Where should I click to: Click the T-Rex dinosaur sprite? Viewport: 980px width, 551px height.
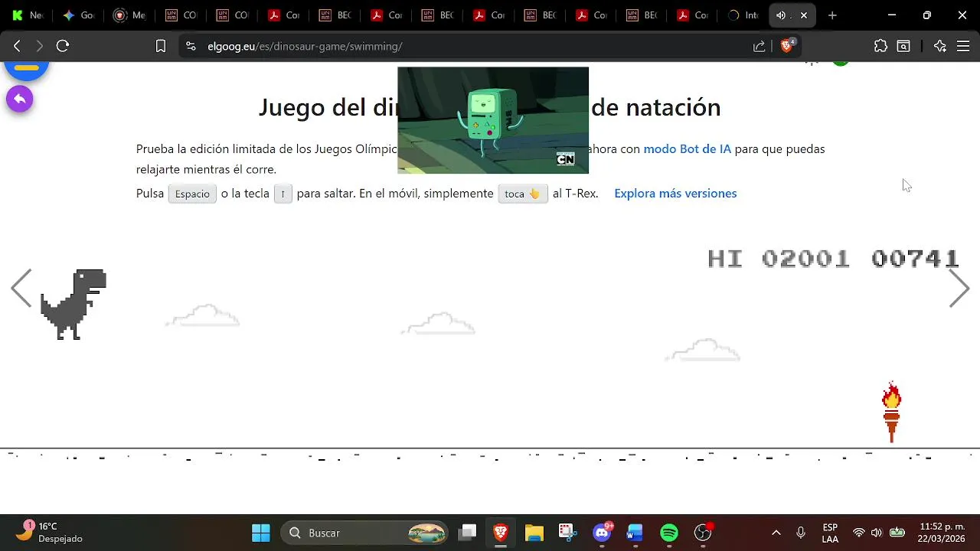73,304
